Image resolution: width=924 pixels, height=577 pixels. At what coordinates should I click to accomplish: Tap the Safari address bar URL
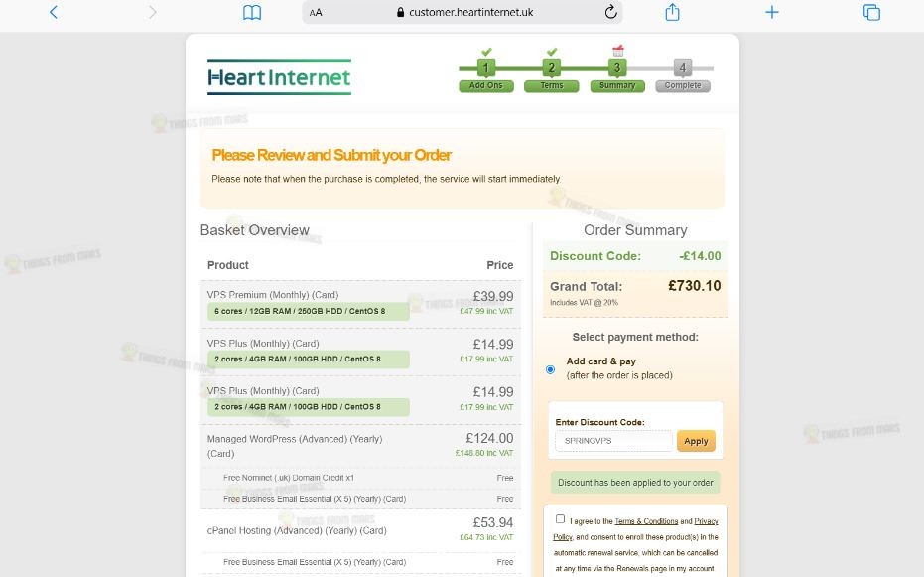tap(470, 12)
